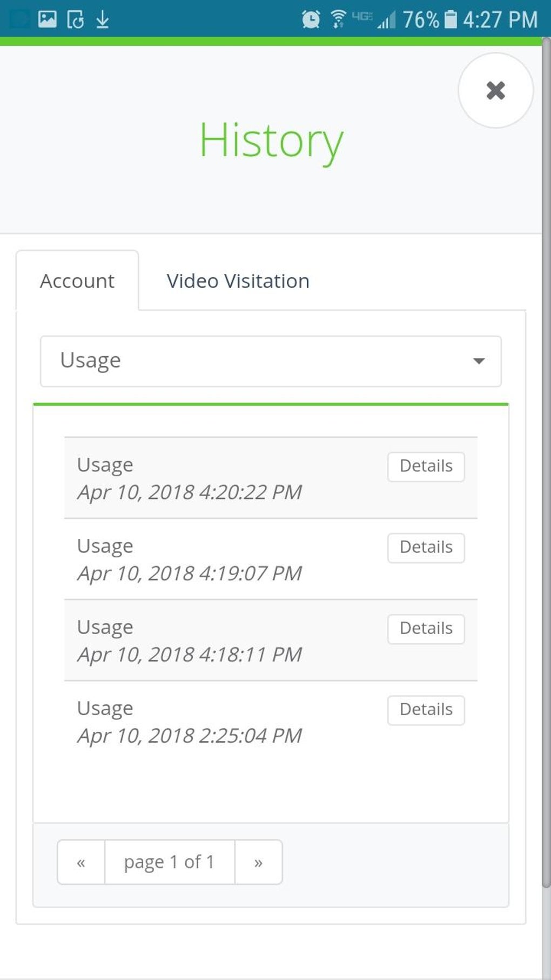The height and width of the screenshot is (980, 551).
Task: Click the dropdown arrow beside Usage
Action: 479,361
